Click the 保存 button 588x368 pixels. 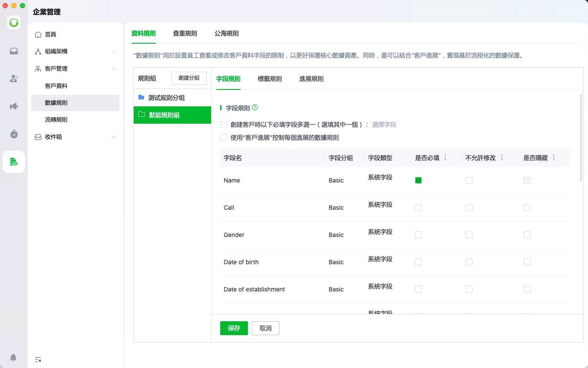(234, 328)
